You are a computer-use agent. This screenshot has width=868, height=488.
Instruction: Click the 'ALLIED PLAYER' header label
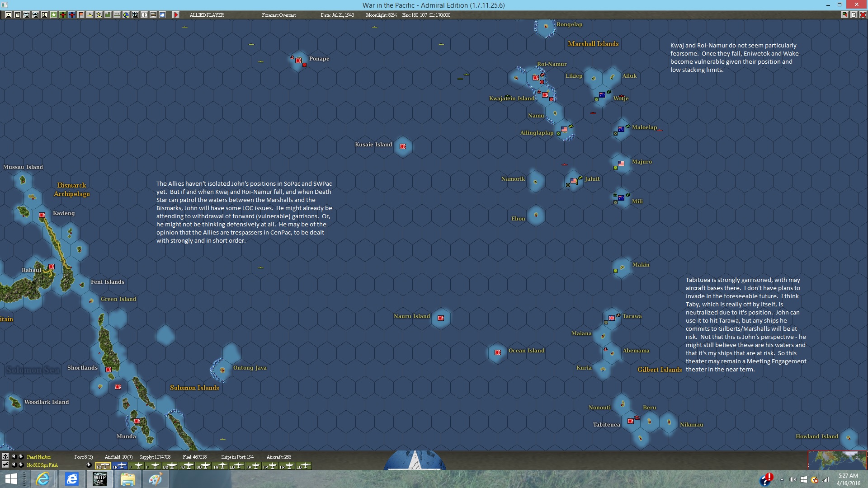pyautogui.click(x=207, y=15)
